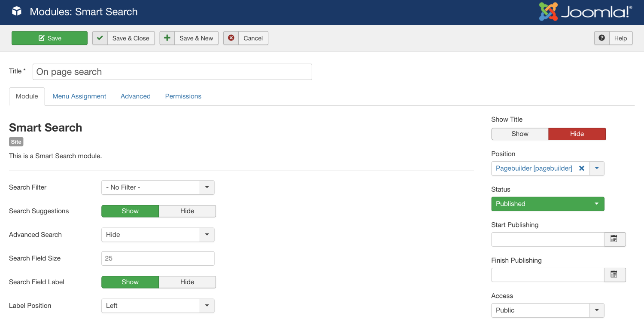Open the Permissions tab
The width and height of the screenshot is (644, 322).
click(183, 96)
